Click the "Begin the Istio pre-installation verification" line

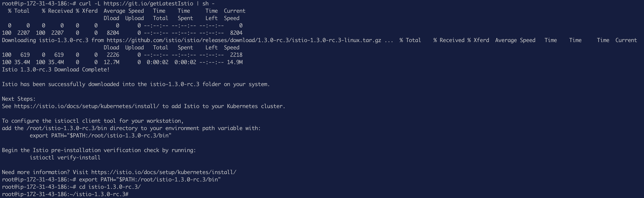(99, 151)
